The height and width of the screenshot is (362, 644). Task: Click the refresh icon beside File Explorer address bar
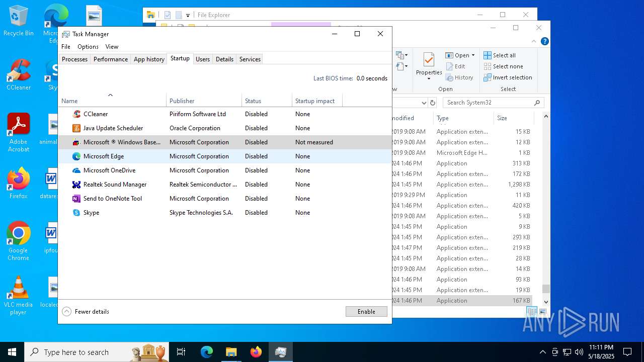pyautogui.click(x=432, y=103)
